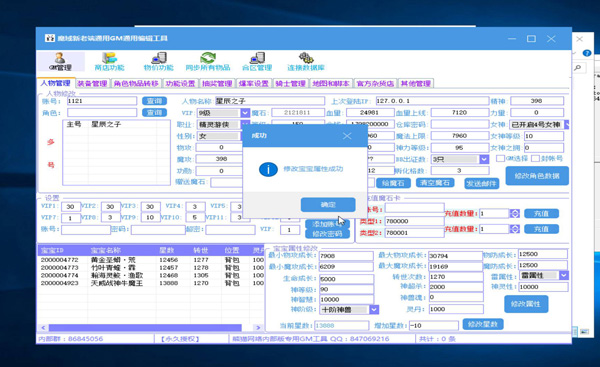Switch to the 官方杂货店 tab
This screenshot has height=367, width=600.
click(x=375, y=83)
